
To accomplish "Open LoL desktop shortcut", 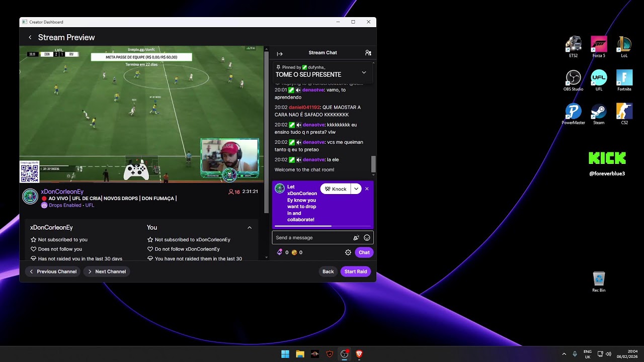I will click(624, 47).
